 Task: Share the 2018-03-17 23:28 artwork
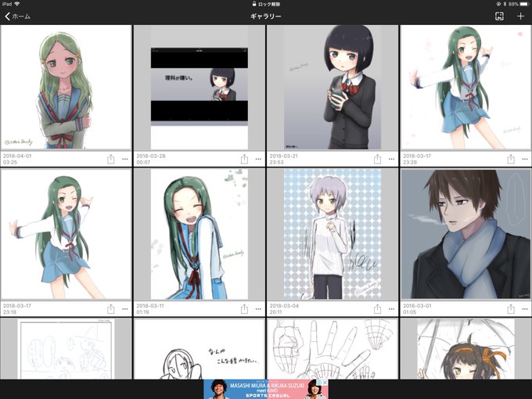click(x=511, y=159)
